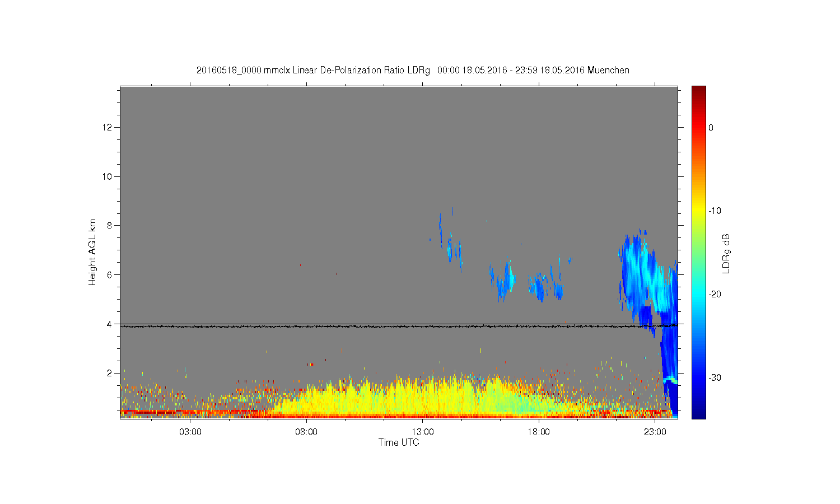This screenshot has width=840, height=504.
Task: Click the yellow boundary layer echo near 13:00
Action: click(x=423, y=395)
